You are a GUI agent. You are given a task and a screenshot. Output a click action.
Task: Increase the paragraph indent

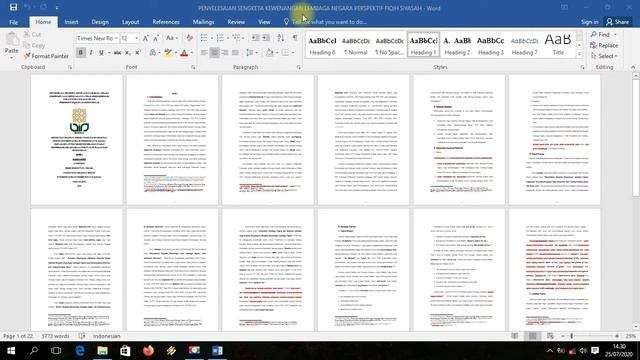pos(266,38)
